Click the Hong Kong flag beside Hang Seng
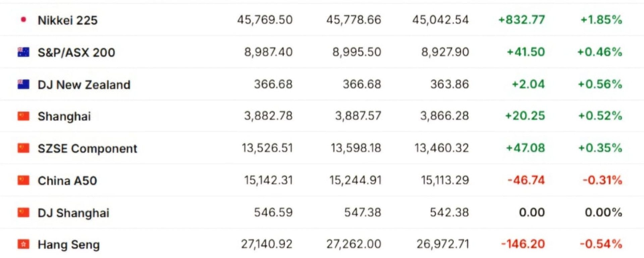 (x=23, y=244)
